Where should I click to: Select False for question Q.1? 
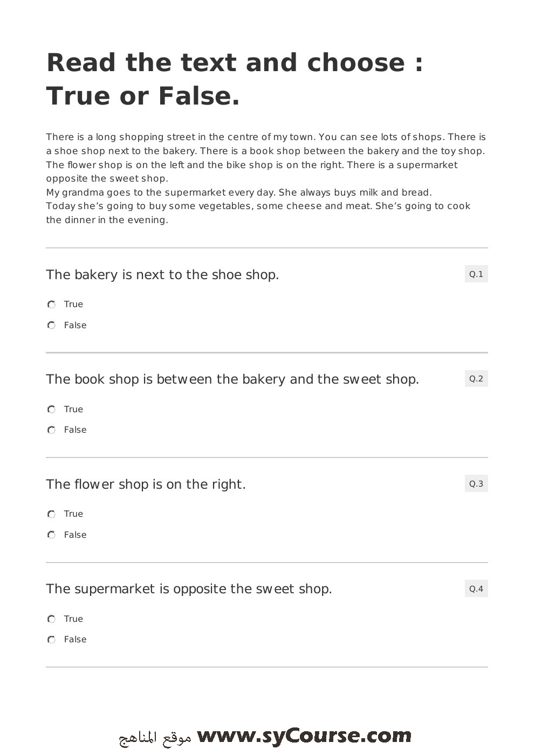[x=51, y=325]
